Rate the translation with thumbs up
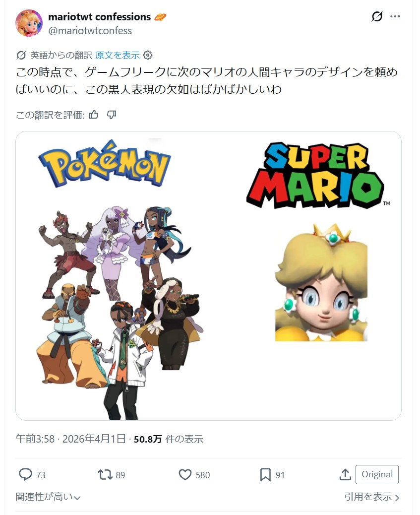Image resolution: width=420 pixels, height=515 pixels. pos(94,115)
